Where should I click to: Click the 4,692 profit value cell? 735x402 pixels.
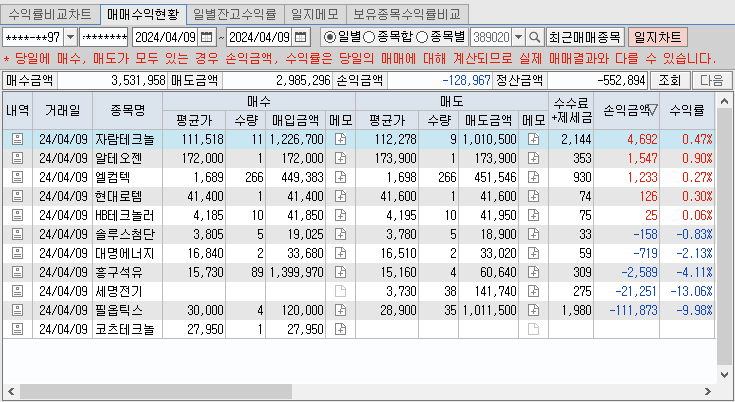tap(626, 139)
